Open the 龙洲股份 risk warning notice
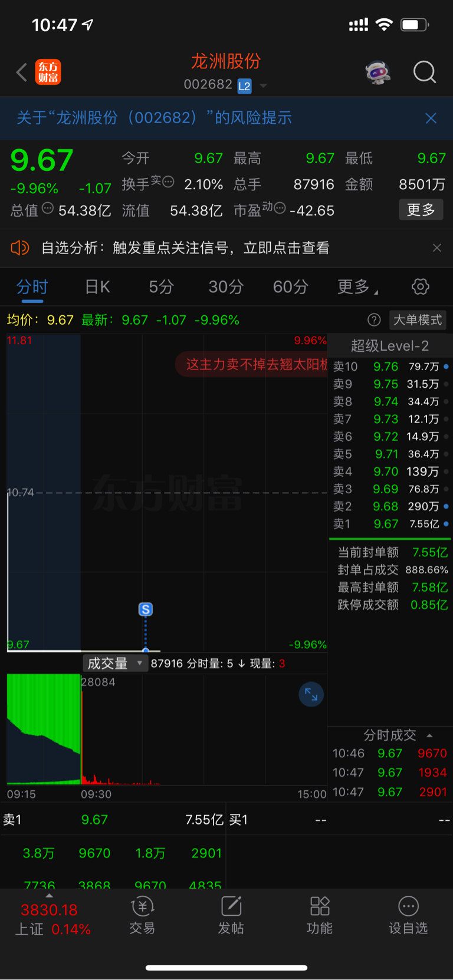Image resolution: width=453 pixels, height=980 pixels. pos(154,118)
